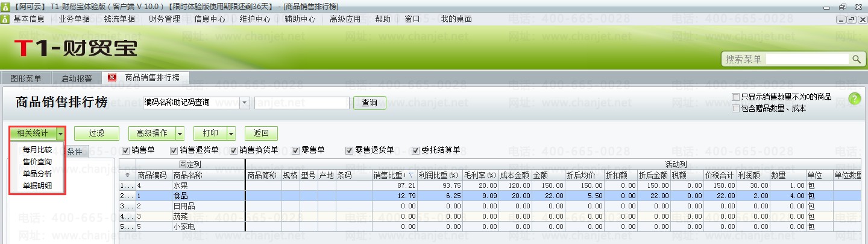
Task: Toggle the 零售退货单 checkbox
Action: click(x=349, y=150)
